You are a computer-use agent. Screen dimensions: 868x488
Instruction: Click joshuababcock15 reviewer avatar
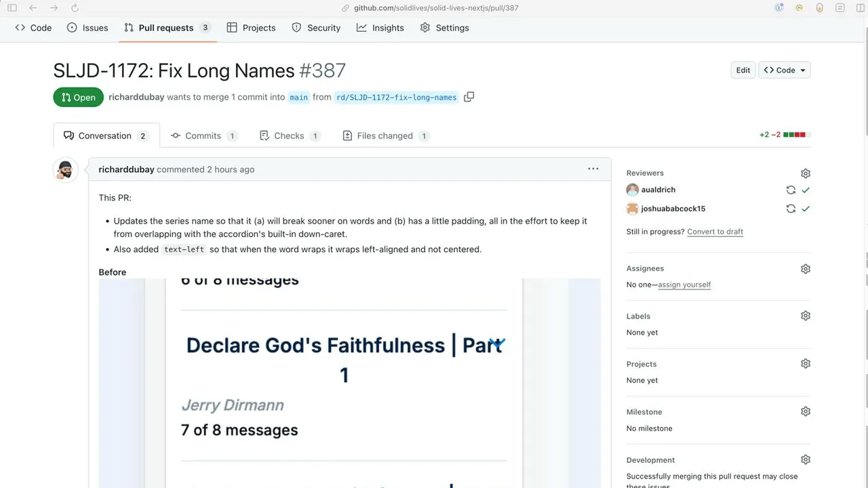[x=633, y=209]
